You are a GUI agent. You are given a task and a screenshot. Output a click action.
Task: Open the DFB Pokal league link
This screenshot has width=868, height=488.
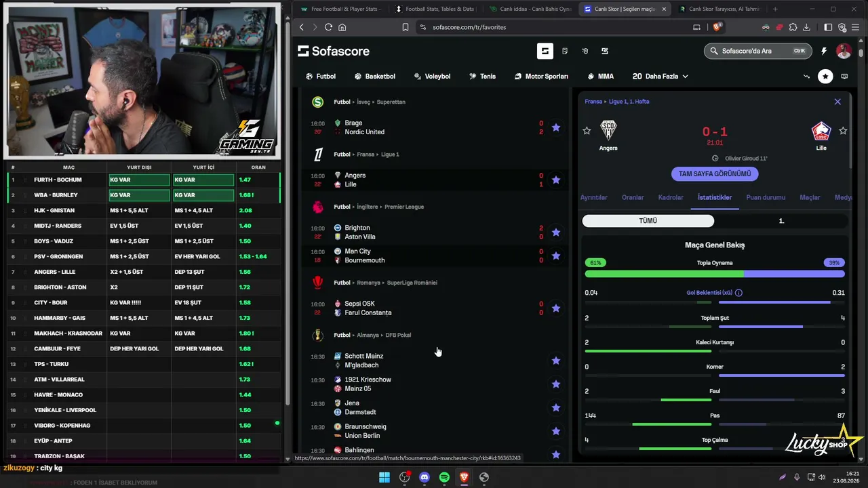(398, 335)
